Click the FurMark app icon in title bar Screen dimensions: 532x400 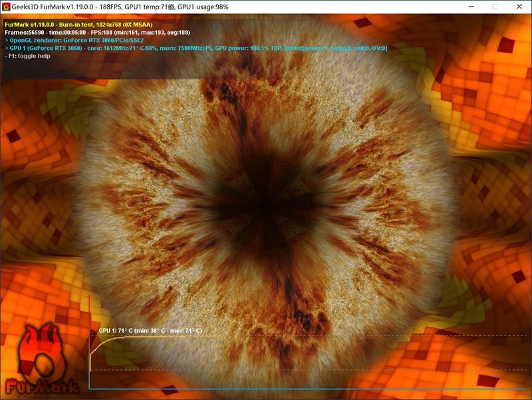6,7
